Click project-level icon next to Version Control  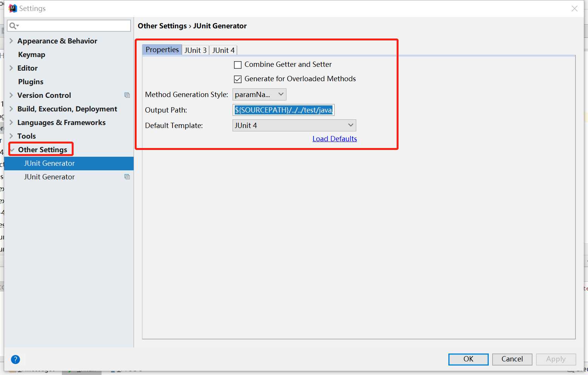[127, 95]
